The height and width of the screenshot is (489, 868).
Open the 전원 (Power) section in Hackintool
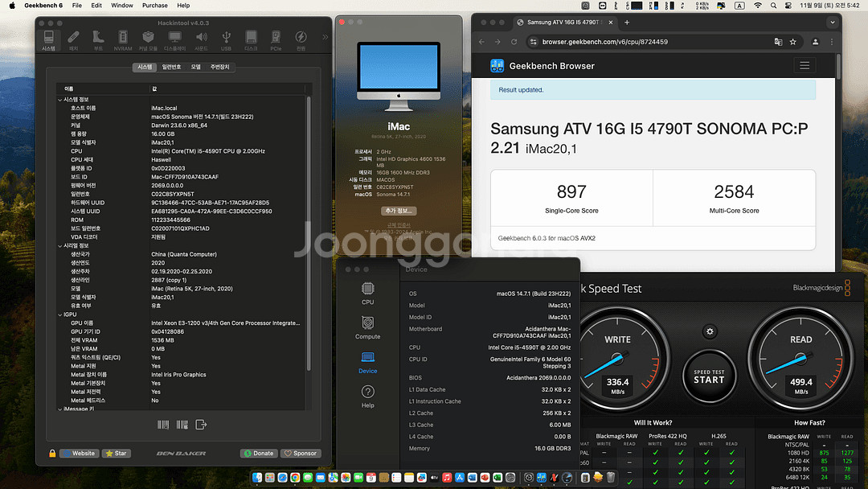click(301, 41)
